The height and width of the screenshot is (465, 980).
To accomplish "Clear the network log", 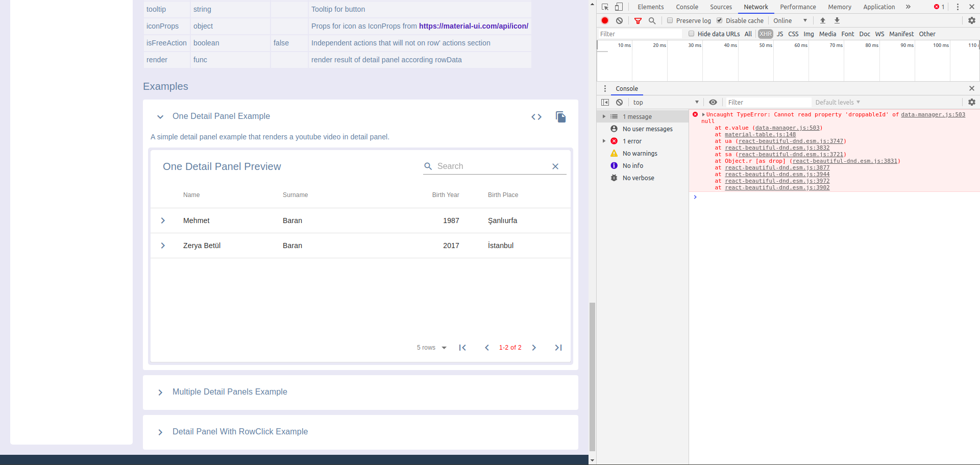I will click(x=619, y=20).
